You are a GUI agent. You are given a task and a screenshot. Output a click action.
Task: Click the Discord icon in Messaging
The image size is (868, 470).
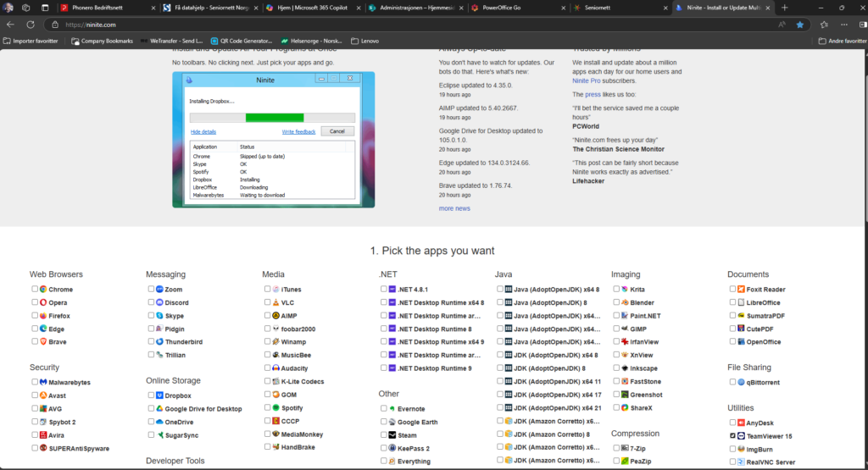point(159,302)
